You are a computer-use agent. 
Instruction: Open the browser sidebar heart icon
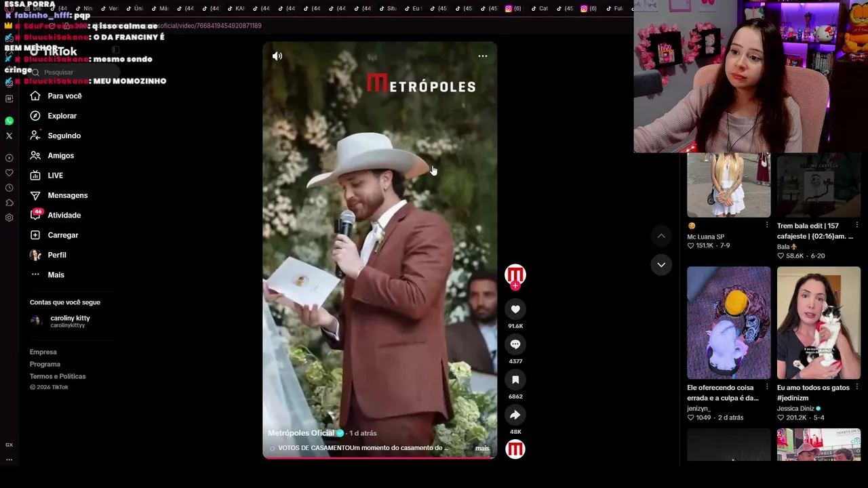tap(9, 173)
